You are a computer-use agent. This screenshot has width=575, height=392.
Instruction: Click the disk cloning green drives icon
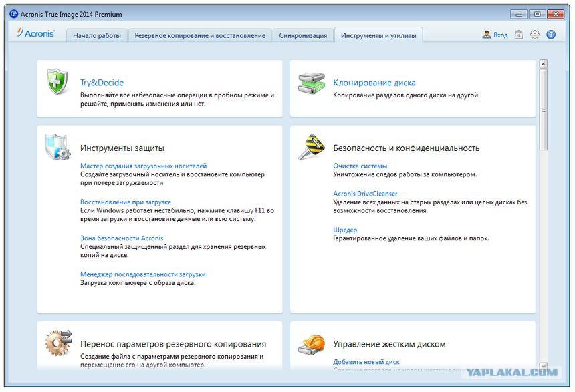[x=312, y=84]
